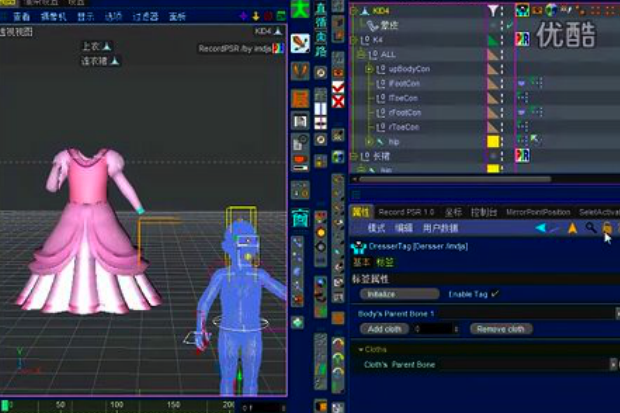Open the 查看 viewport menu
620x413 pixels.
21,17
